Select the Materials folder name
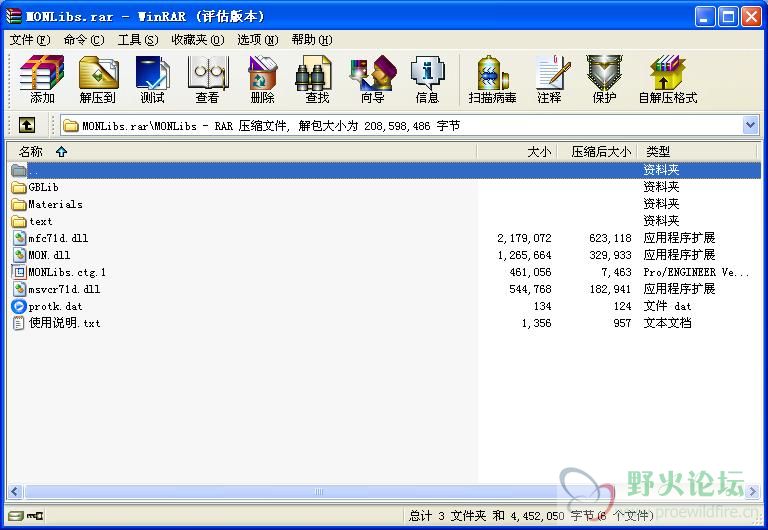This screenshot has width=768, height=530. click(55, 204)
